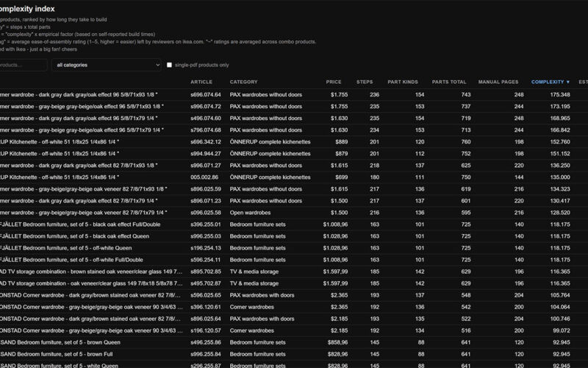The image size is (588, 368).
Task: Click article number s994.944.27
Action: click(x=206, y=154)
